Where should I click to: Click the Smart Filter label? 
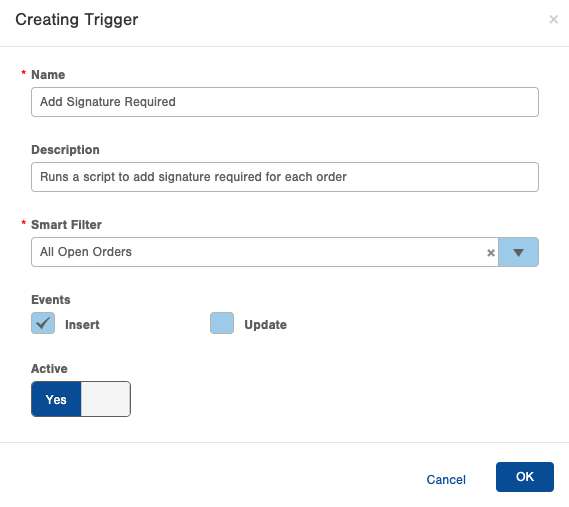66,225
